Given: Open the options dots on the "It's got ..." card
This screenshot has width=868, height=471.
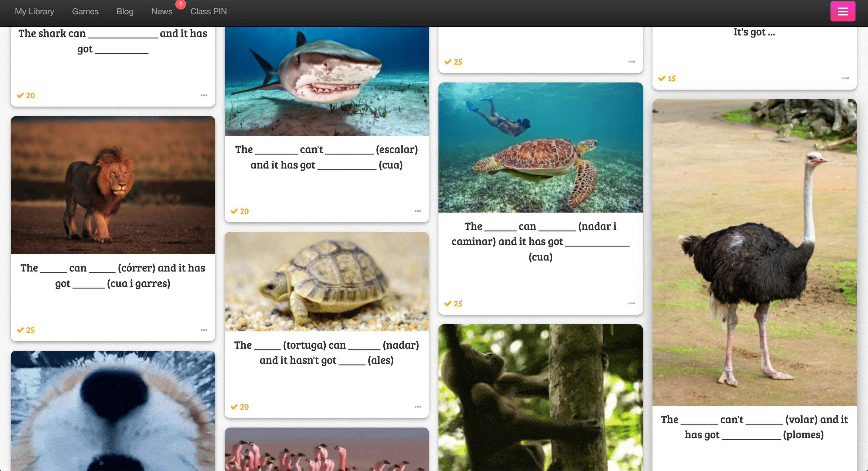Looking at the screenshot, I should 845,79.
